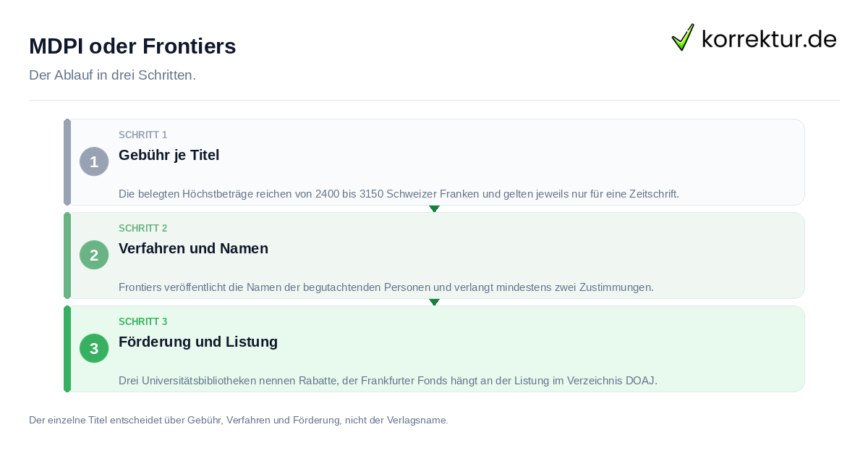The width and height of the screenshot is (868, 456).
Task: Click the sentence about Universitätsbibliotheken and DOAJ
Action: click(x=388, y=381)
